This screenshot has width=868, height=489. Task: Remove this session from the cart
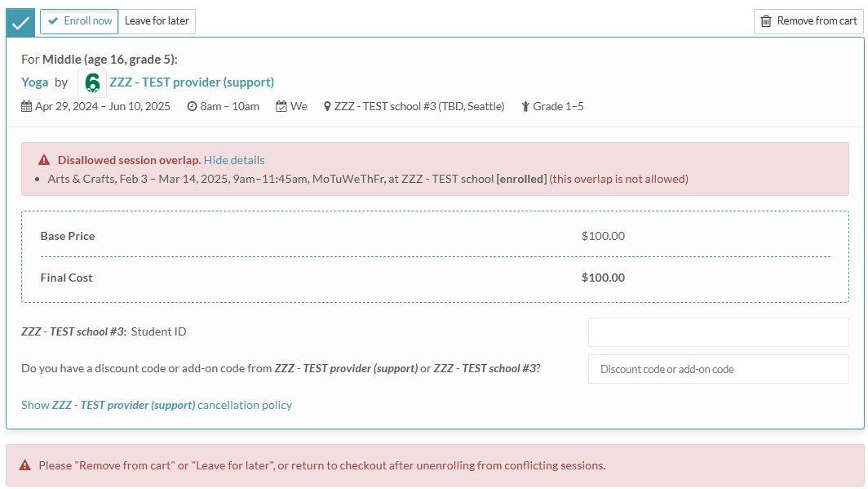pyautogui.click(x=808, y=21)
